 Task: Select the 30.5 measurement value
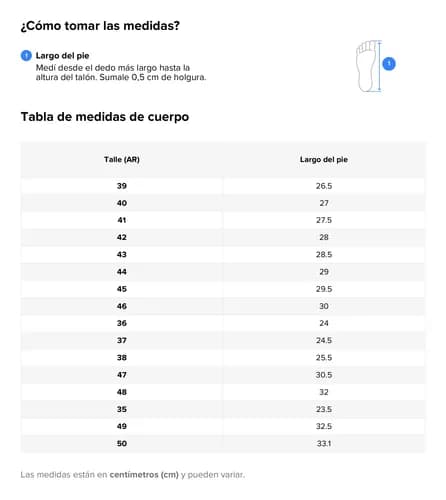pos(324,375)
